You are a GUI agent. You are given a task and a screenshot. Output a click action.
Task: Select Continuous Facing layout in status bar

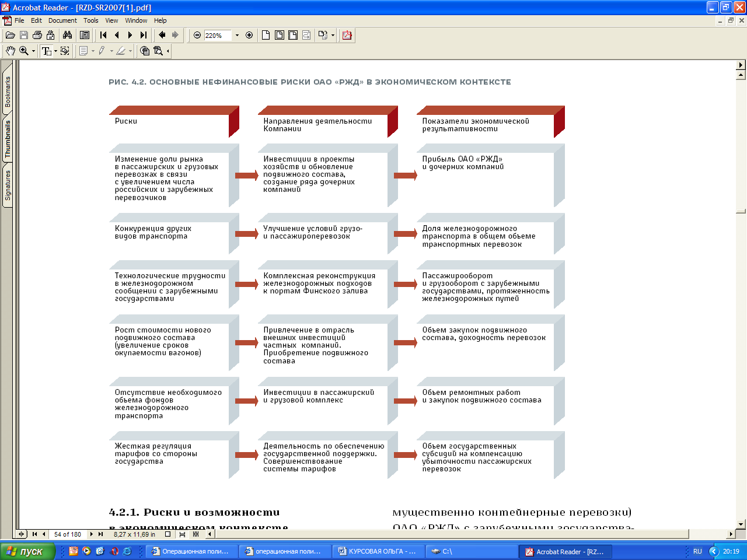tap(196, 534)
